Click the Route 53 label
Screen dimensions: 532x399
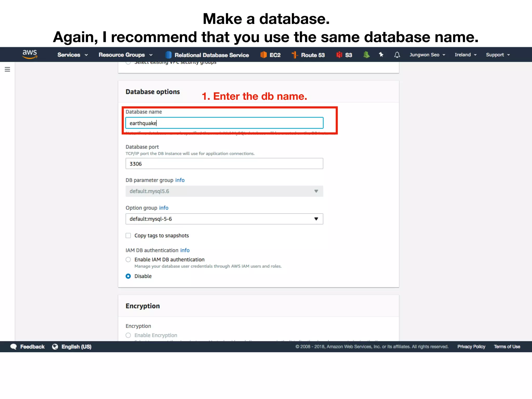click(x=313, y=55)
